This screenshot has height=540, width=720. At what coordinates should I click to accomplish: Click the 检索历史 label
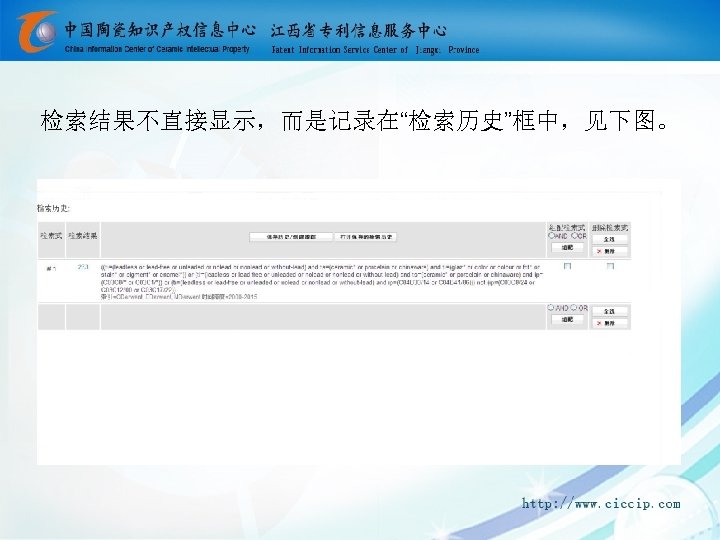point(53,208)
